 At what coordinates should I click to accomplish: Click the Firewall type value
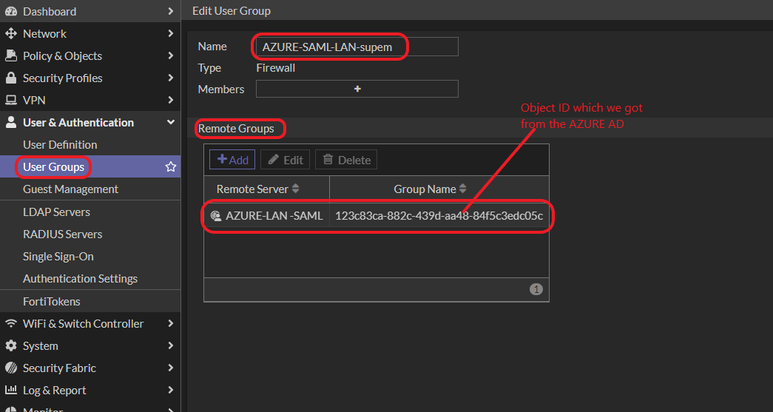click(276, 68)
